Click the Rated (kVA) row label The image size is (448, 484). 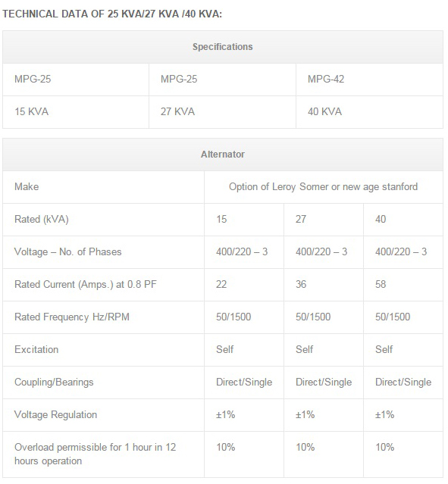(x=42, y=220)
